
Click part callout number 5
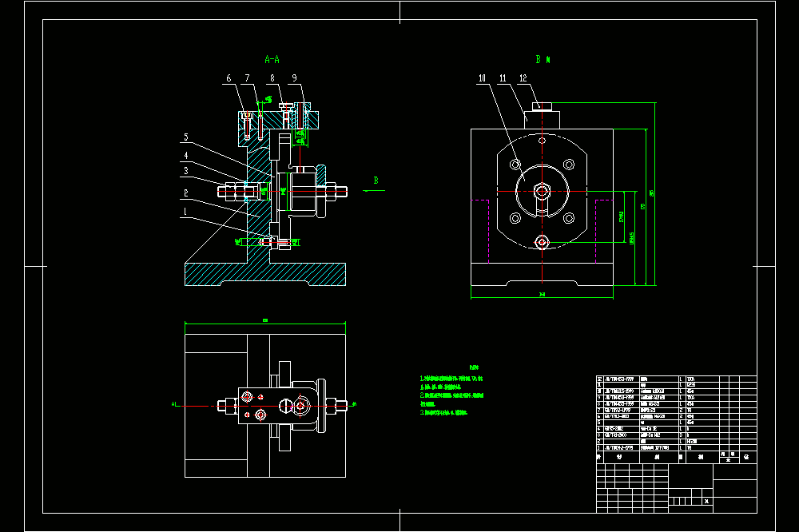pos(186,137)
